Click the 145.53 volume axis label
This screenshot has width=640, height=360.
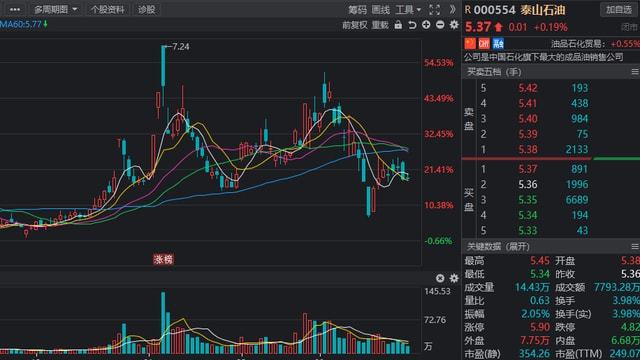click(x=437, y=291)
